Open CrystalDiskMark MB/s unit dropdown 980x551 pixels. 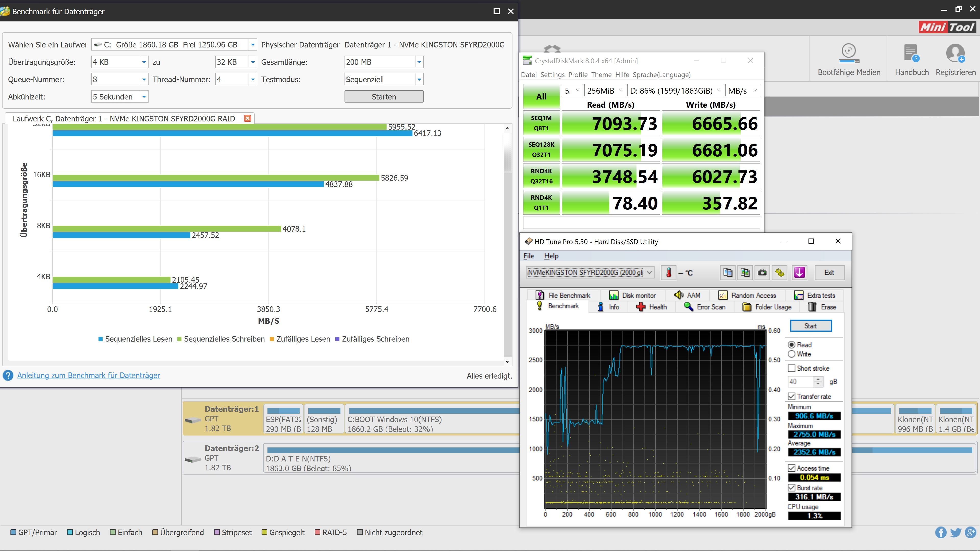(x=743, y=91)
